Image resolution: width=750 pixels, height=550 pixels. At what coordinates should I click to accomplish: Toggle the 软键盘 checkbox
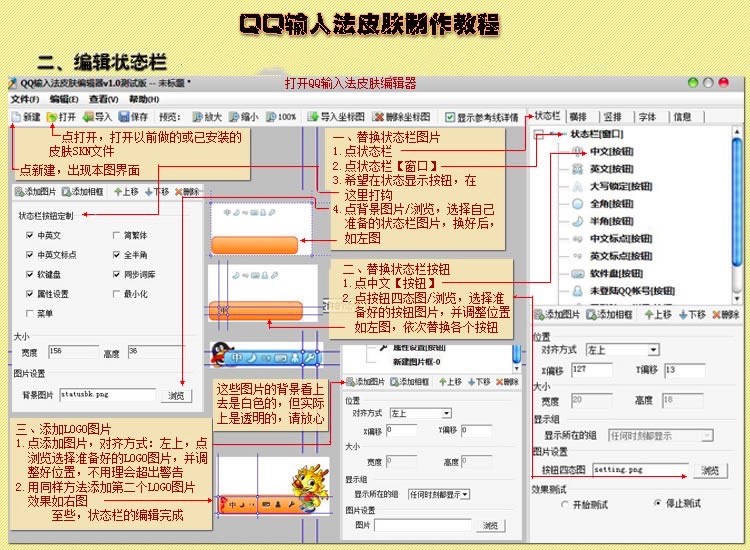(30, 275)
